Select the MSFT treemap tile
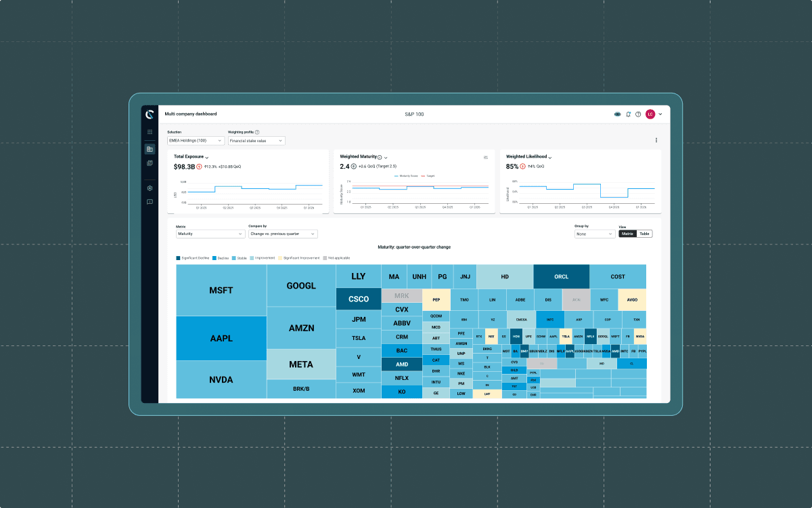Image resolution: width=812 pixels, height=508 pixels. 221,291
